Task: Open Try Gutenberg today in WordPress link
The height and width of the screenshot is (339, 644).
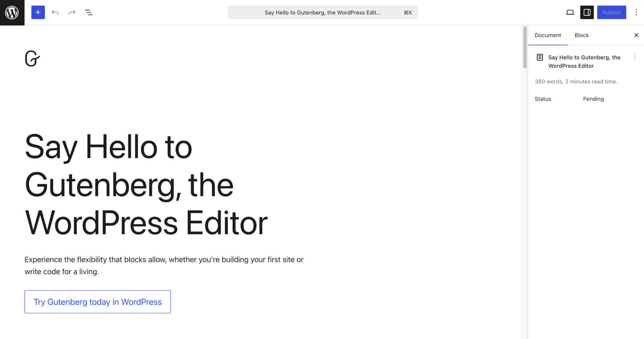Action: point(97,302)
